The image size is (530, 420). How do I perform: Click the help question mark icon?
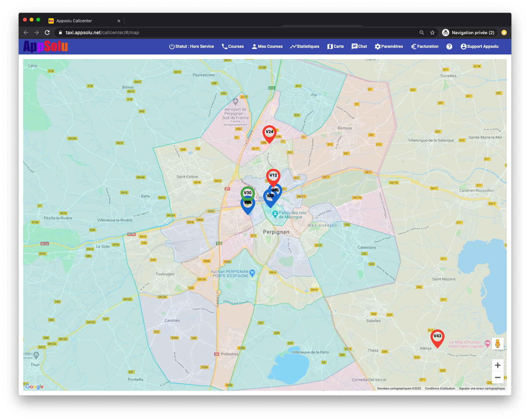449,46
